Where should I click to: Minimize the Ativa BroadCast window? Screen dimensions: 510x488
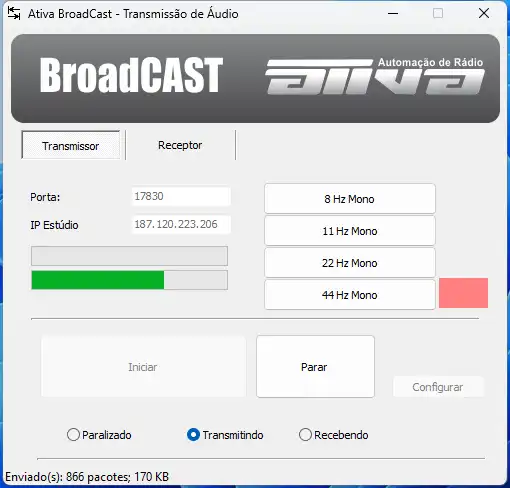click(393, 13)
